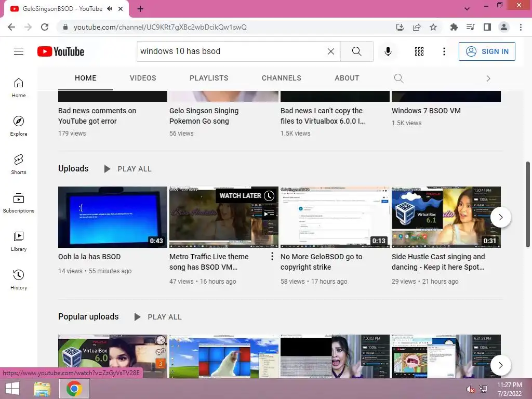The image size is (532, 399).
Task: Open History in the sidebar
Action: coord(19,280)
